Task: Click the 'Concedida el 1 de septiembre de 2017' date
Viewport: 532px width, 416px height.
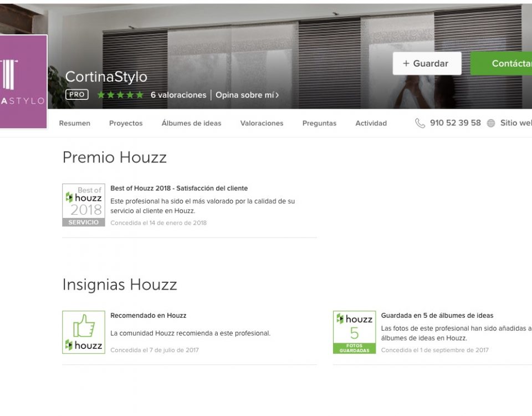Action: pyautogui.click(x=434, y=350)
